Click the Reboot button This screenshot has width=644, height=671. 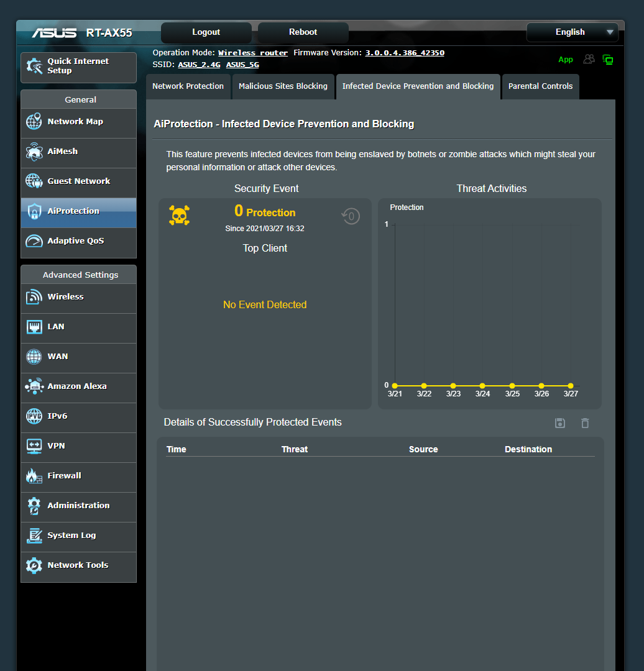click(x=303, y=32)
